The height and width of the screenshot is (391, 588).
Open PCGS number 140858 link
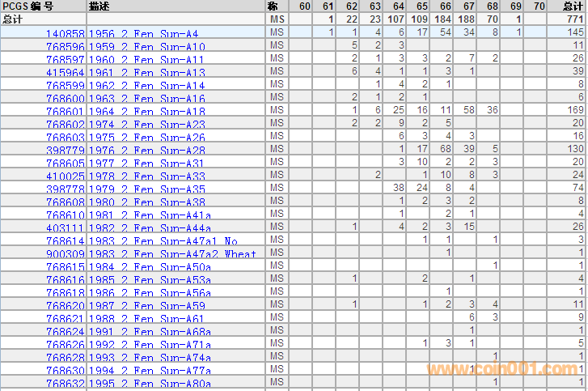(66, 33)
